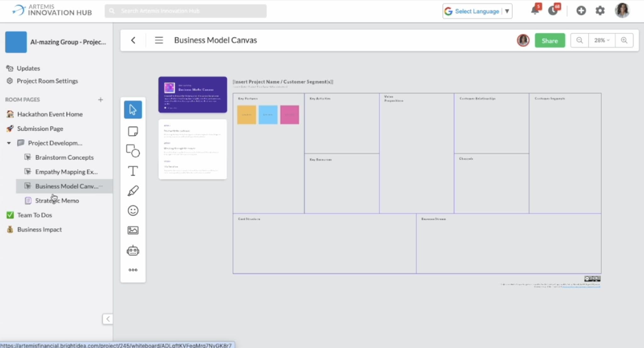Image resolution: width=644 pixels, height=348 pixels.
Task: Open the Submission Page
Action: (40, 129)
